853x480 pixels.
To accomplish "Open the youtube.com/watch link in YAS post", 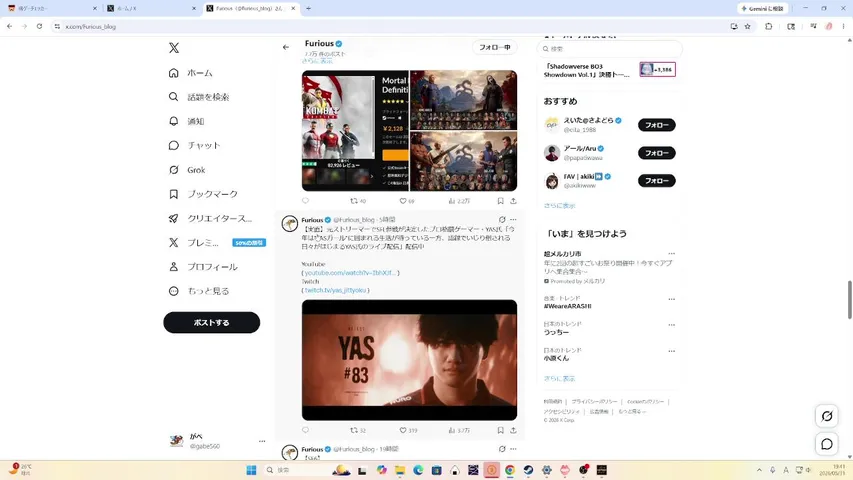I will [350, 273].
